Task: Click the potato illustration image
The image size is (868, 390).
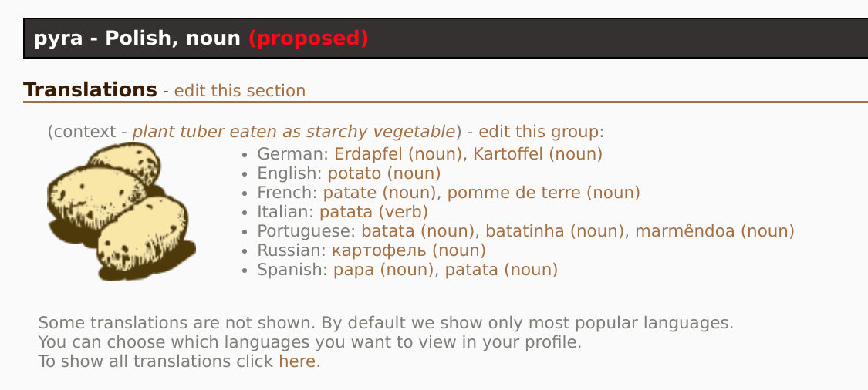Action: (x=121, y=211)
